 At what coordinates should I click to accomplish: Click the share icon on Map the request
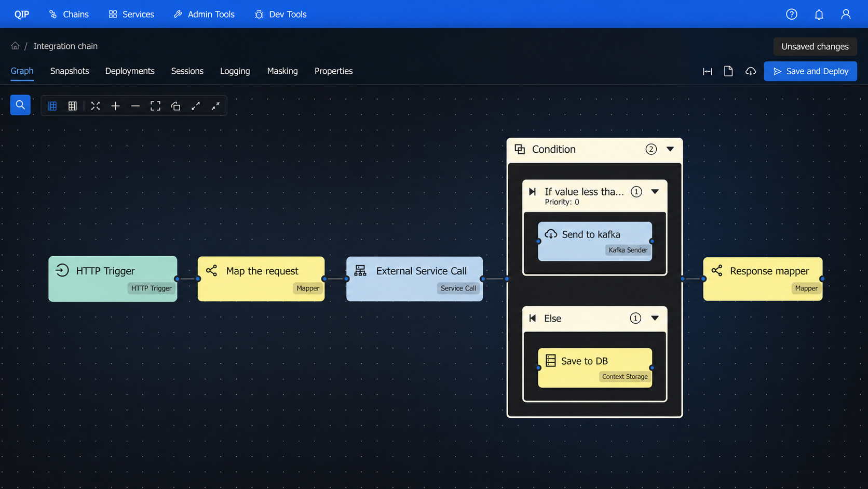(x=211, y=270)
